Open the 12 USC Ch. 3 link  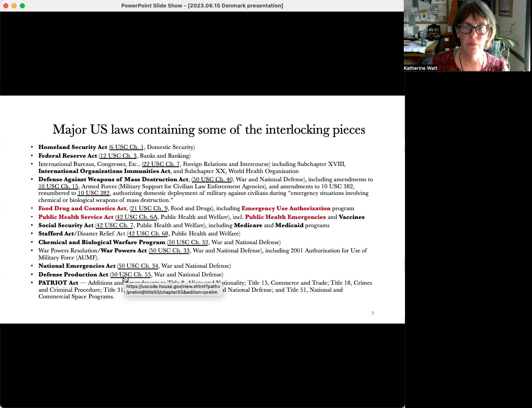tap(118, 156)
